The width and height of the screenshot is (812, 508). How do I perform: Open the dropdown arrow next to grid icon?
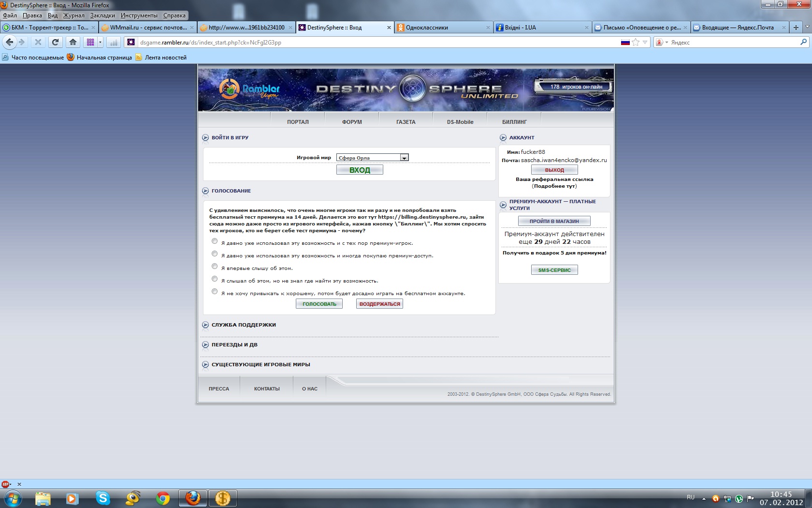[100, 42]
